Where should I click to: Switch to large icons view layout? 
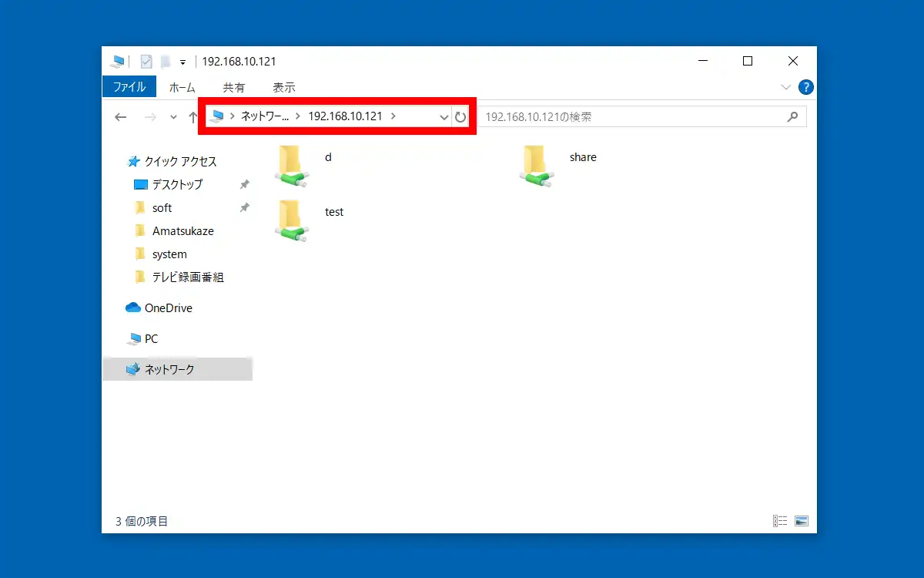pyautogui.click(x=801, y=521)
